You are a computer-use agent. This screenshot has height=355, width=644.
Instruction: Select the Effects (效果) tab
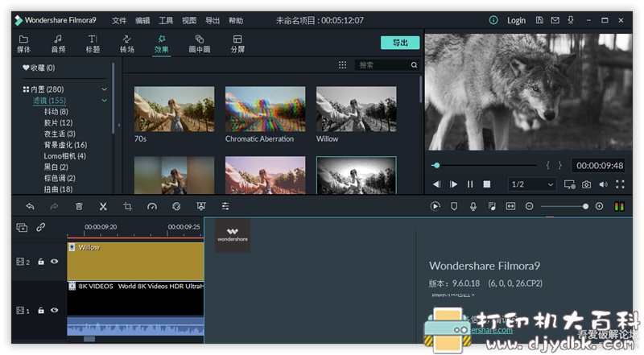point(162,44)
